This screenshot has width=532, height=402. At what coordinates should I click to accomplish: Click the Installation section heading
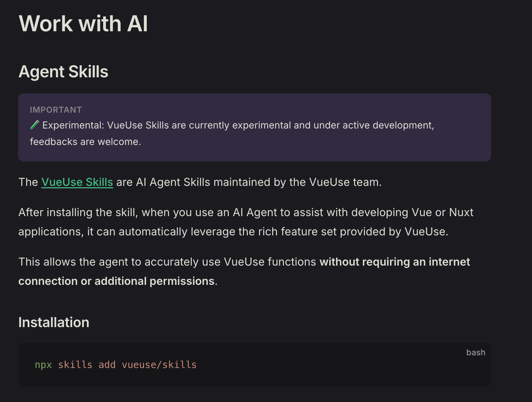(x=54, y=323)
